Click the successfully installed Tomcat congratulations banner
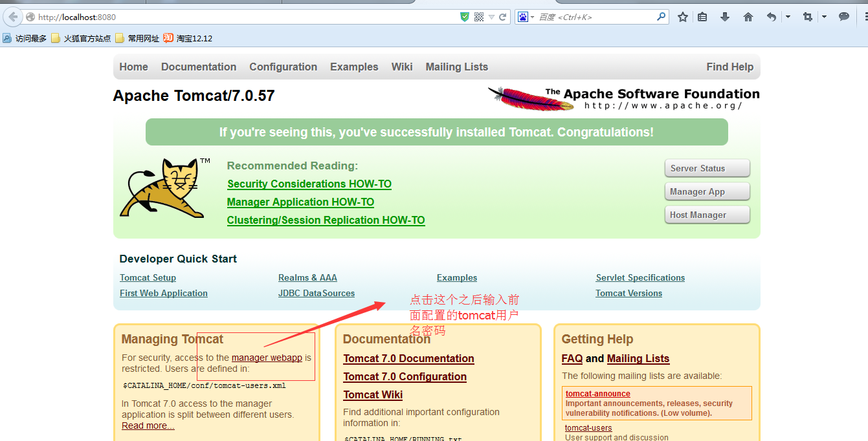Viewport: 868px width, 441px height. pos(436,132)
